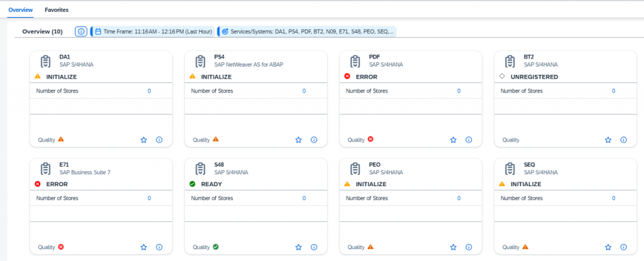
Task: Click the S48 READY status text
Action: [211, 184]
